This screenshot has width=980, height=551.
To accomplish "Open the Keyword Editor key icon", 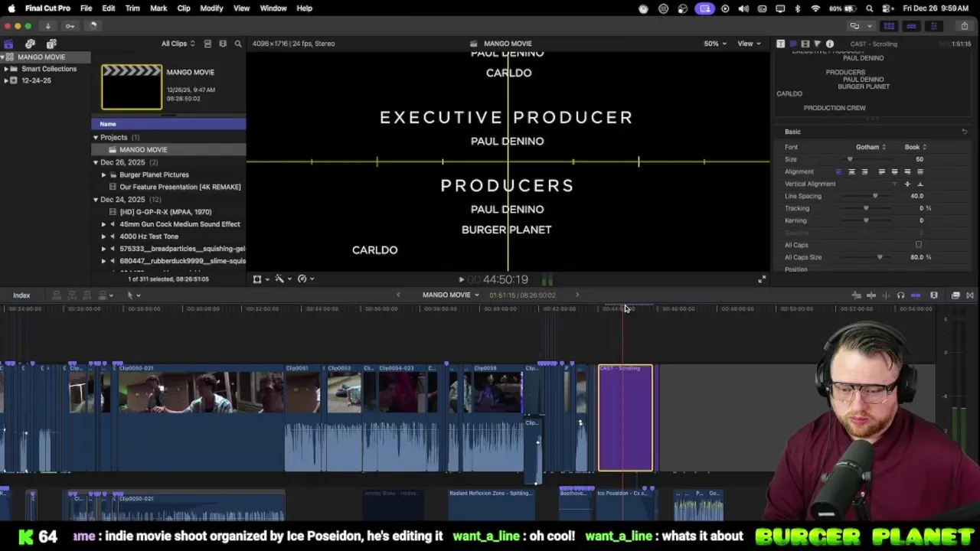I will coord(70,26).
